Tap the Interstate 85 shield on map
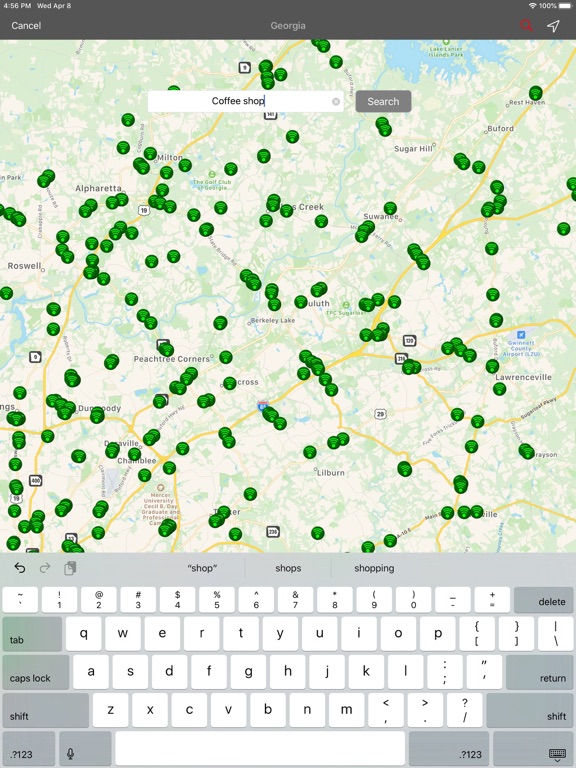576x768 pixels. 263,406
